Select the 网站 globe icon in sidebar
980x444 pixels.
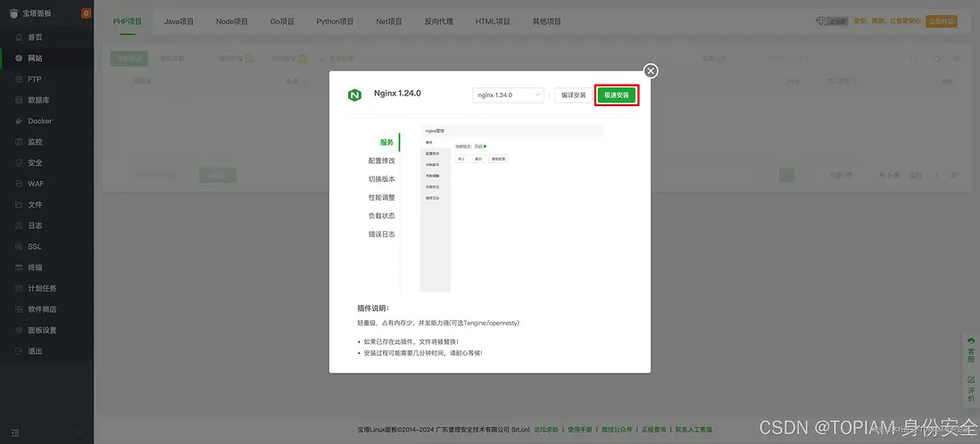point(18,58)
